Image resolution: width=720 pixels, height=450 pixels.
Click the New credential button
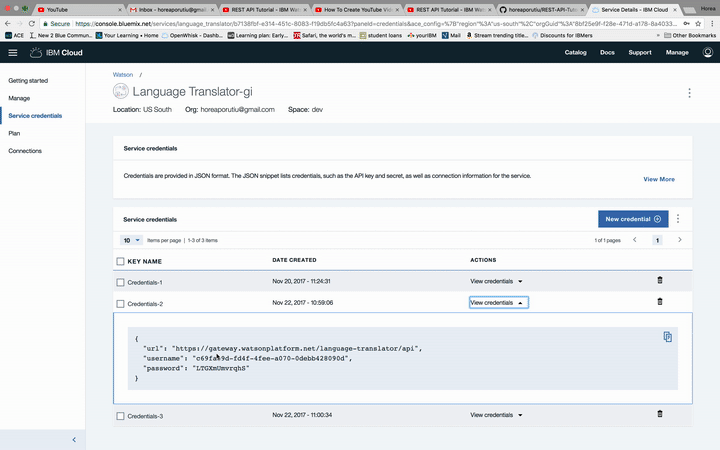click(x=633, y=219)
